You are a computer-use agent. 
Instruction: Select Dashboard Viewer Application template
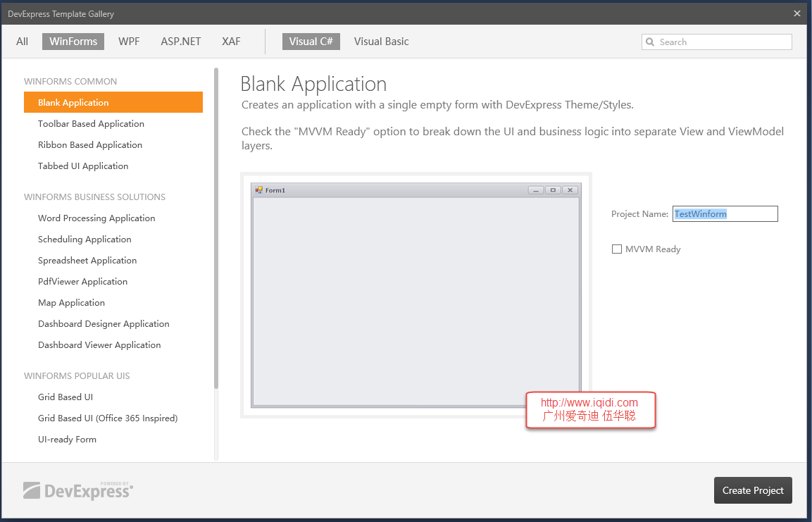coord(113,345)
